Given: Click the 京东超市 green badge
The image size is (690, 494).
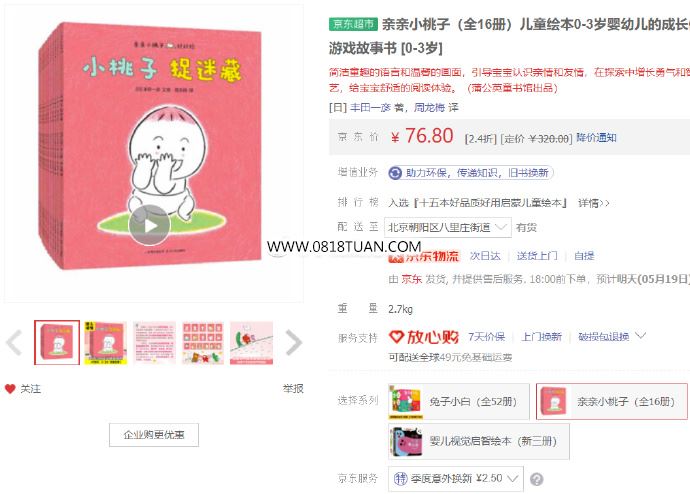Looking at the screenshot, I should click(353, 24).
